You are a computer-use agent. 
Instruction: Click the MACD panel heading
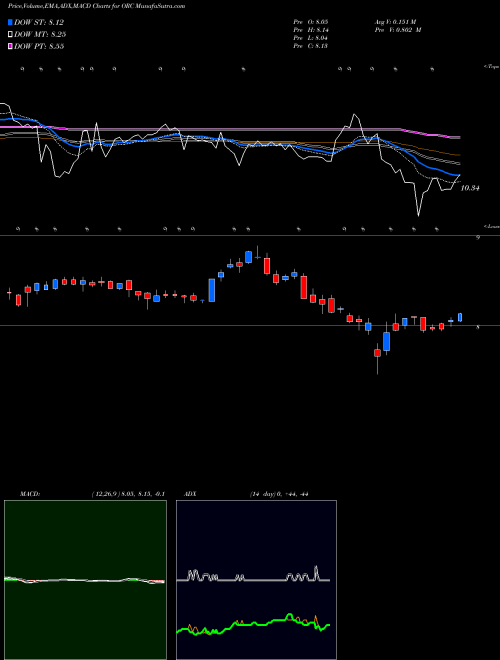pyautogui.click(x=30, y=494)
